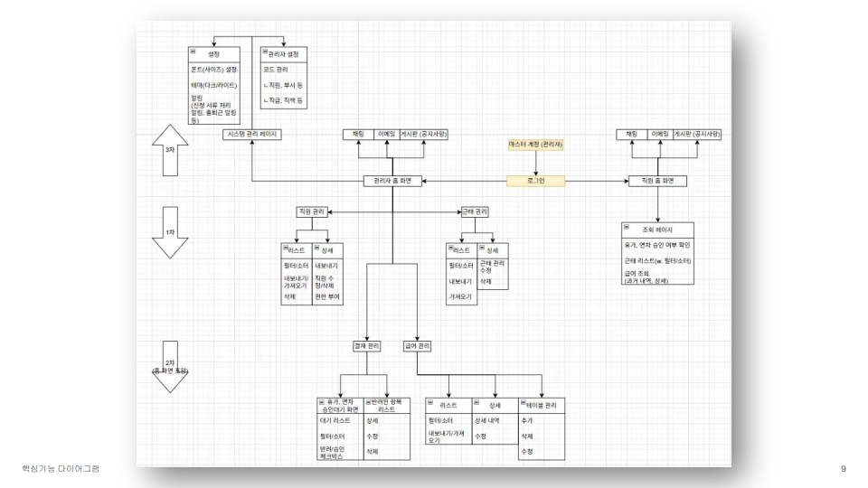Select the 시스템 관리 페이지 box
The image size is (868, 488).
coord(252,135)
